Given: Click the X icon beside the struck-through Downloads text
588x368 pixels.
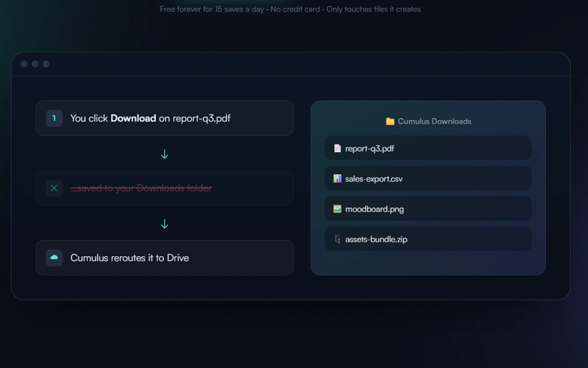Looking at the screenshot, I should click(54, 188).
